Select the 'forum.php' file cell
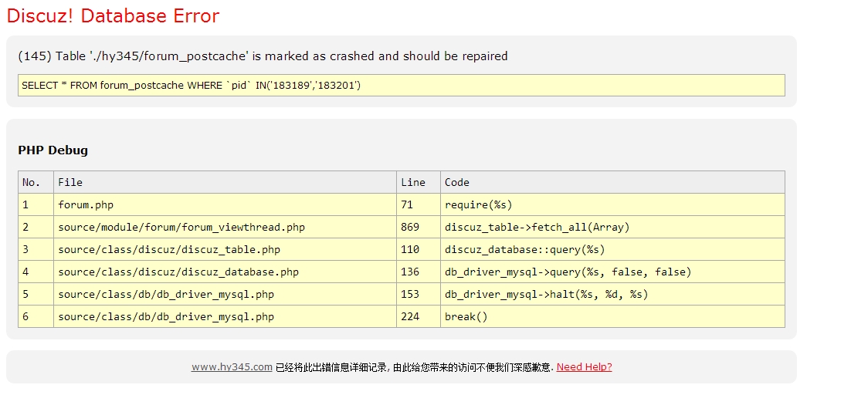The image size is (868, 395). coord(225,204)
